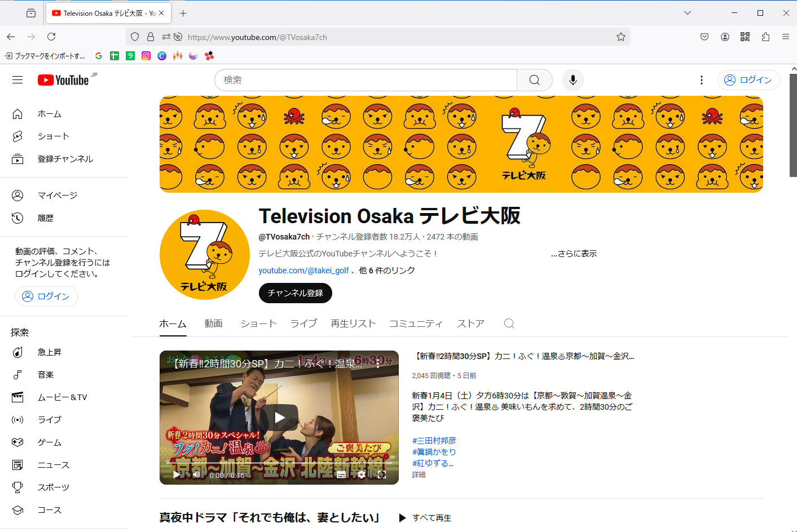Play the video from the bottom control bar

(x=177, y=475)
